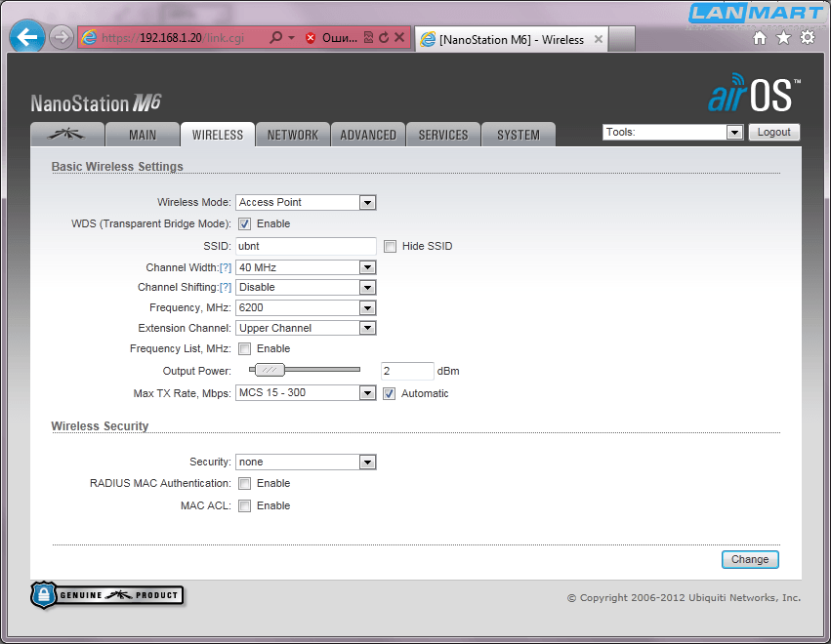Click the NanoStation M6 product title
The width and height of the screenshot is (831, 644).
point(96,103)
